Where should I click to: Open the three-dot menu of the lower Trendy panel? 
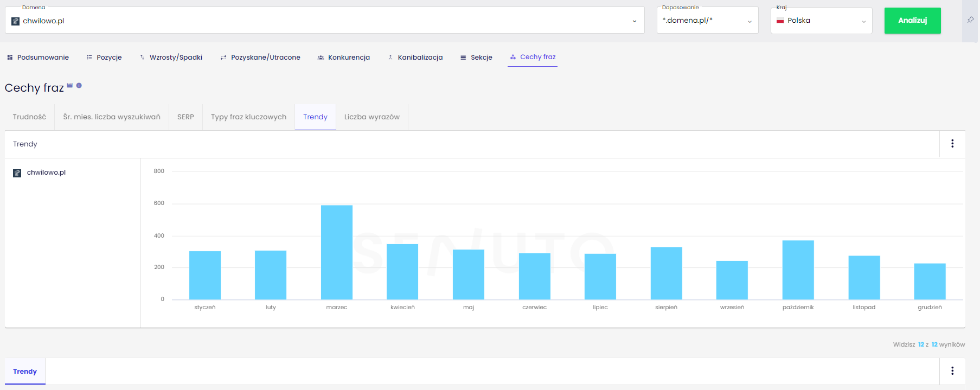point(952,371)
